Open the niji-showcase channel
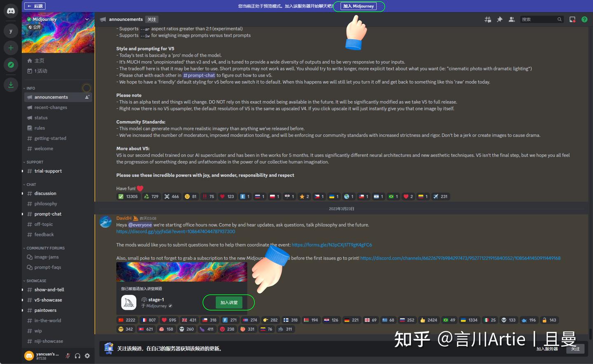593x364 pixels. coord(58,341)
